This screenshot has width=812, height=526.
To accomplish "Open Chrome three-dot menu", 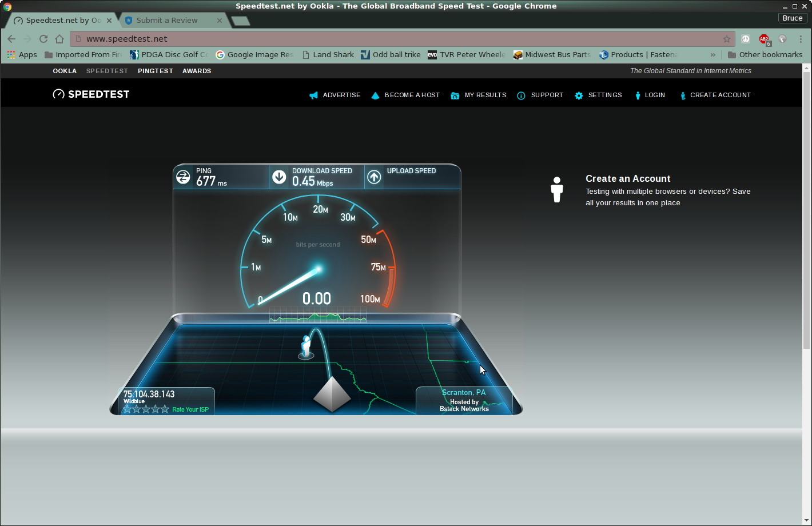I will point(801,39).
